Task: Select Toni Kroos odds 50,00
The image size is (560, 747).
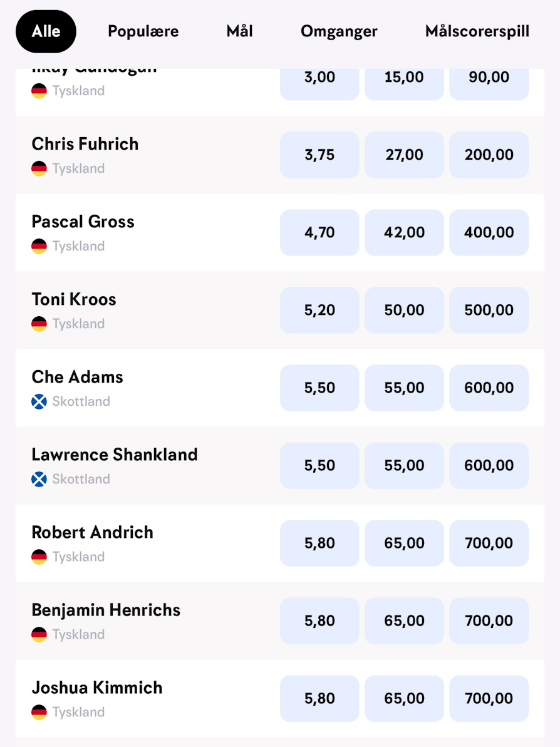Action: point(404,310)
